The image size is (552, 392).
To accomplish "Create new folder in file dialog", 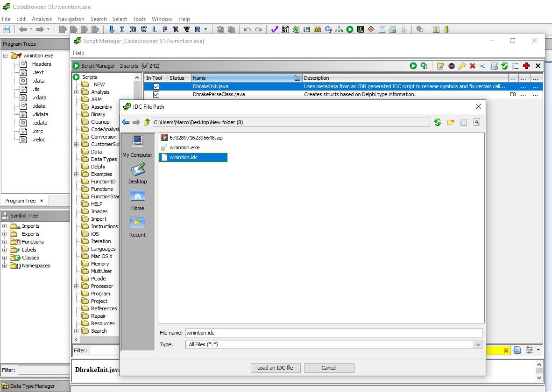I will pos(450,122).
